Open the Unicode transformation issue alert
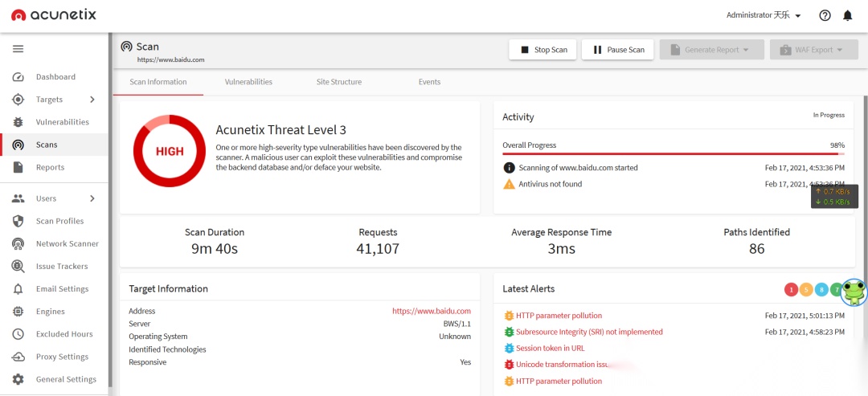The height and width of the screenshot is (396, 868). 563,365
